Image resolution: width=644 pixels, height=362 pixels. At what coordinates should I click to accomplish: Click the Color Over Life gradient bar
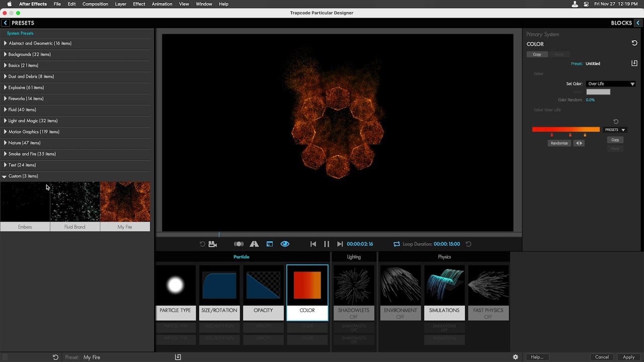(x=566, y=129)
